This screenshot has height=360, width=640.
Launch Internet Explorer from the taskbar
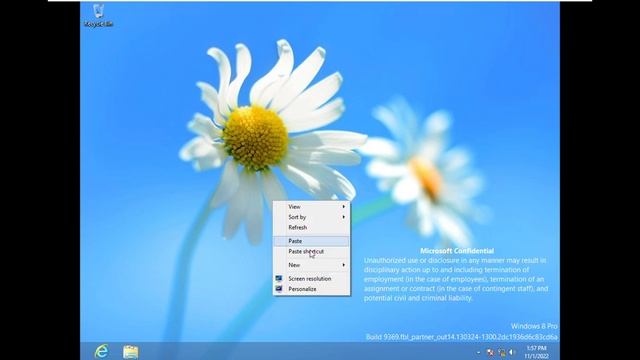point(101,351)
